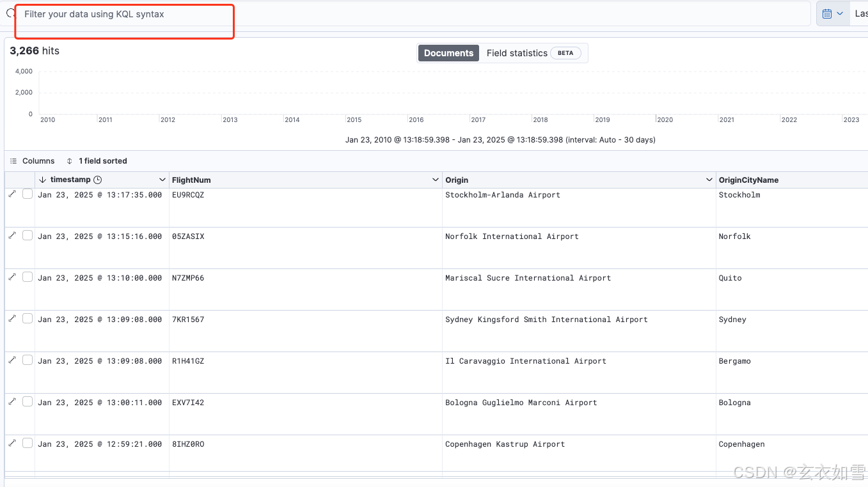Click cell Mariscal Sucre International Airport
This screenshot has width=868, height=487.
528,278
